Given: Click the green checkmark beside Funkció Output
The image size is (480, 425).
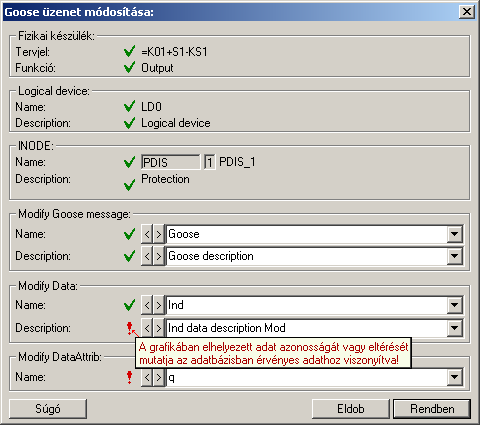Looking at the screenshot, I should 129,67.
